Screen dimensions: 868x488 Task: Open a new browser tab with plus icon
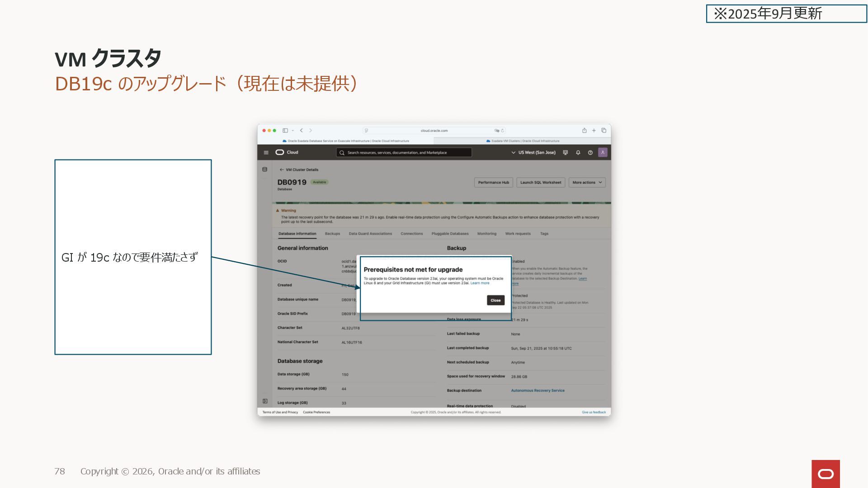(594, 131)
